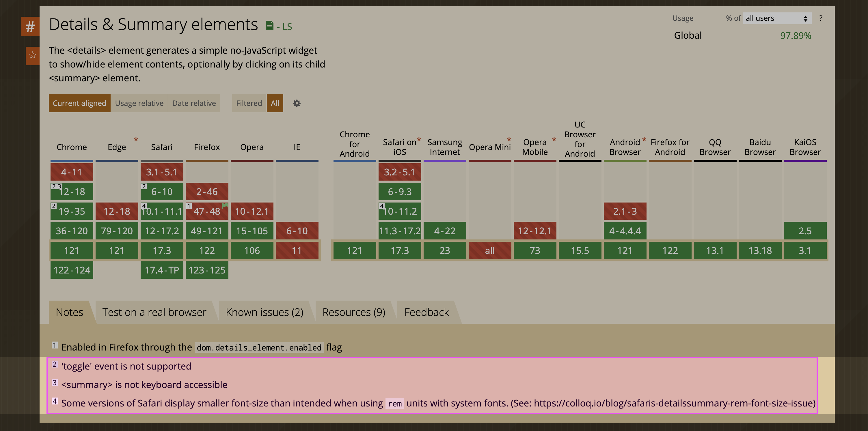The height and width of the screenshot is (431, 868).
Task: Select the IE 11 cell
Action: (297, 250)
